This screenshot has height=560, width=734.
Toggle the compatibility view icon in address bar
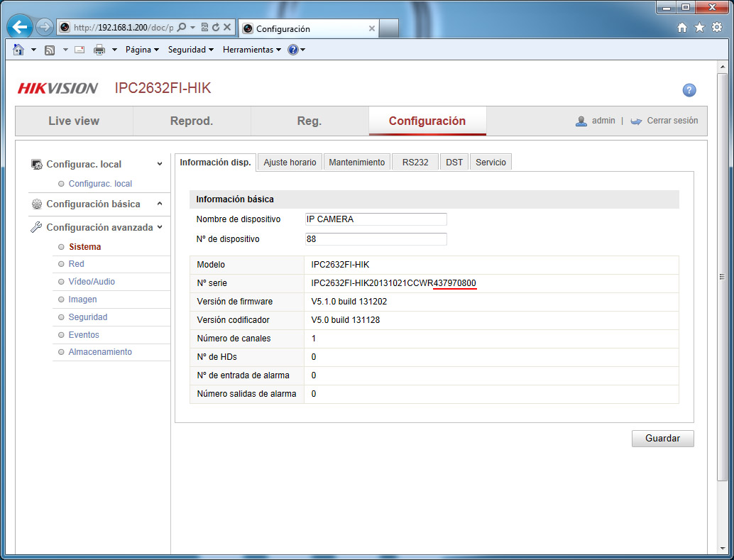click(204, 27)
